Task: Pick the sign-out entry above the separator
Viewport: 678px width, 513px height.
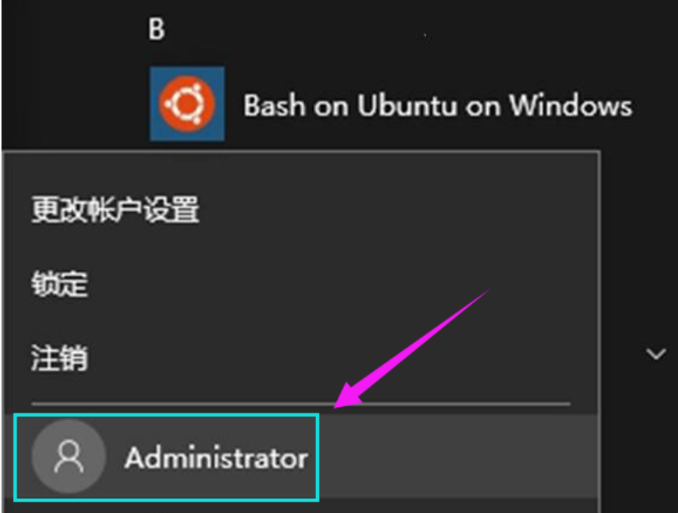Action: (x=60, y=356)
